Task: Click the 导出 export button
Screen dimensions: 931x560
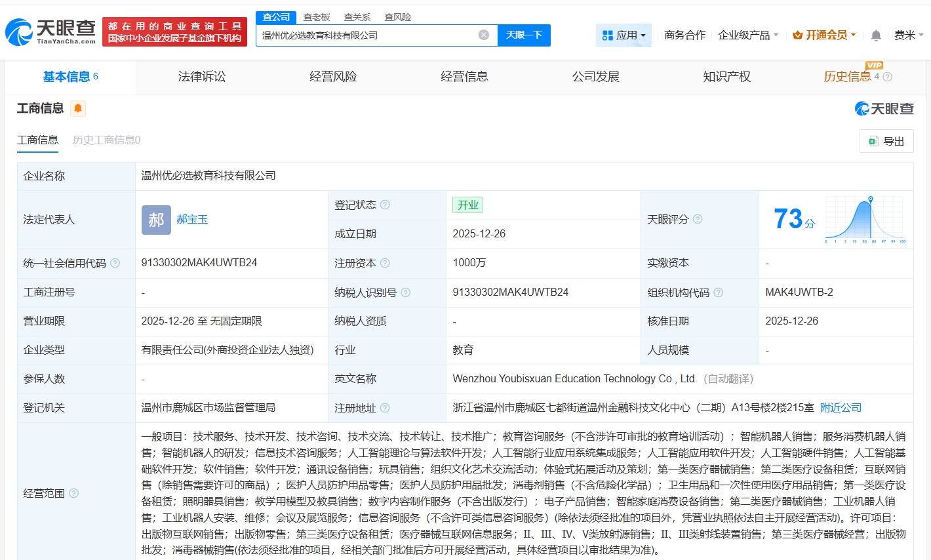Action: click(886, 141)
